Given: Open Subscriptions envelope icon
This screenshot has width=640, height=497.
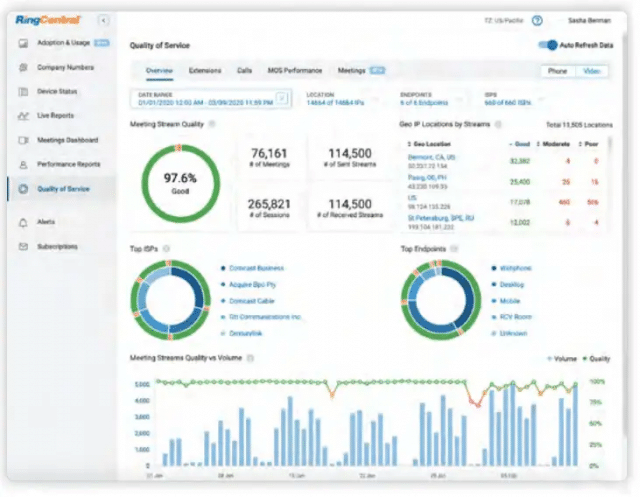Looking at the screenshot, I should 23,246.
